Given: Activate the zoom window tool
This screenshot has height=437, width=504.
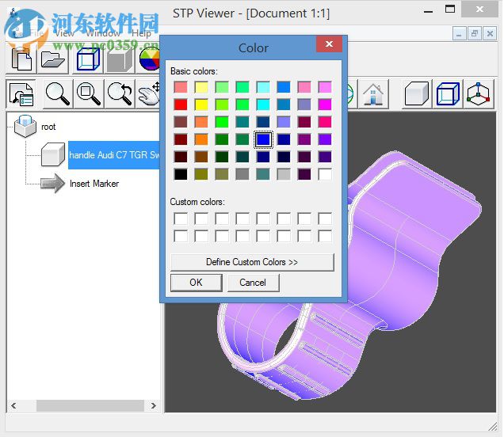Looking at the screenshot, I should [x=88, y=94].
